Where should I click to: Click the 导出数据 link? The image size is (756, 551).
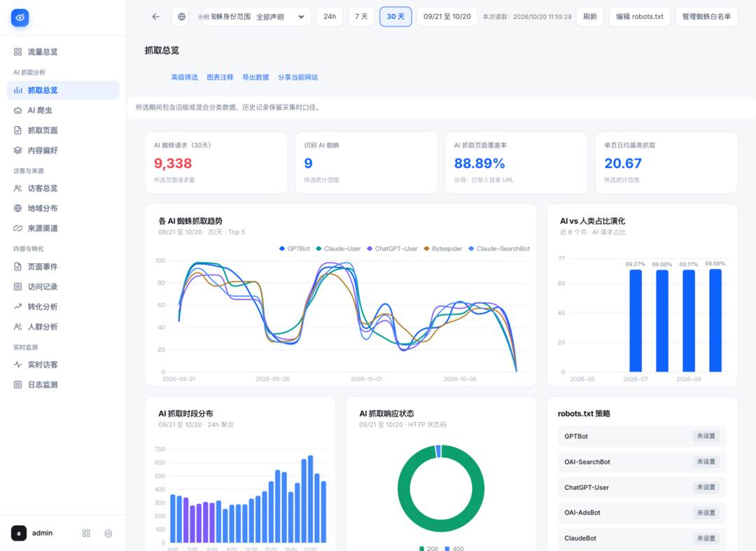tap(255, 77)
